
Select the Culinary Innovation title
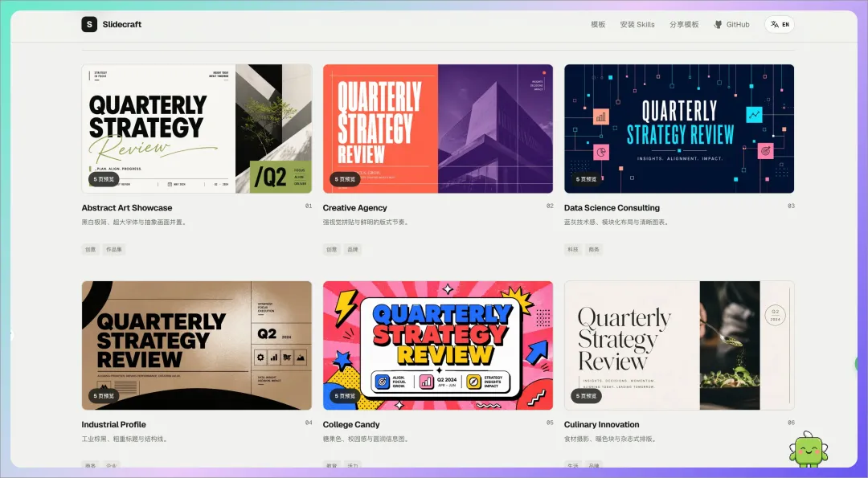click(x=602, y=425)
